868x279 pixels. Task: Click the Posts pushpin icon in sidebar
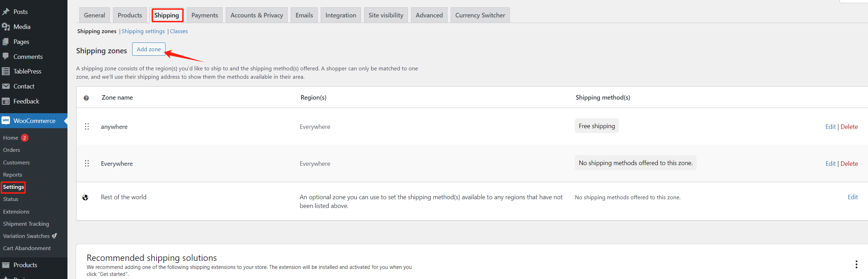6,12
